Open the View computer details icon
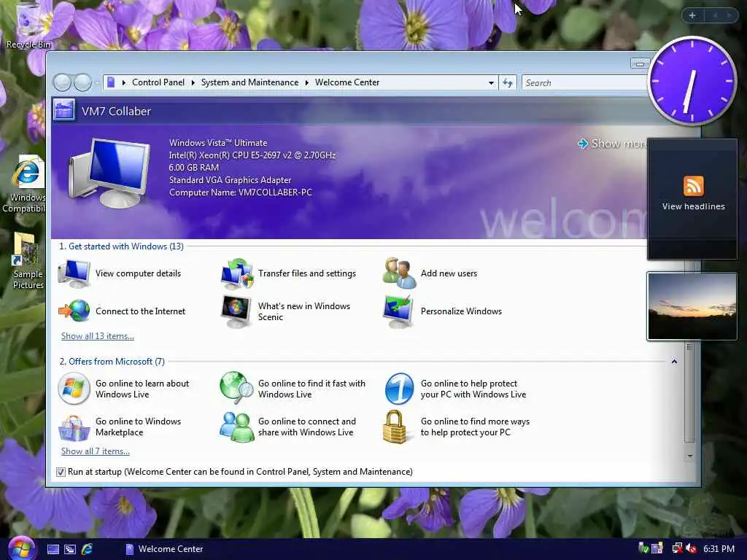 click(74, 273)
